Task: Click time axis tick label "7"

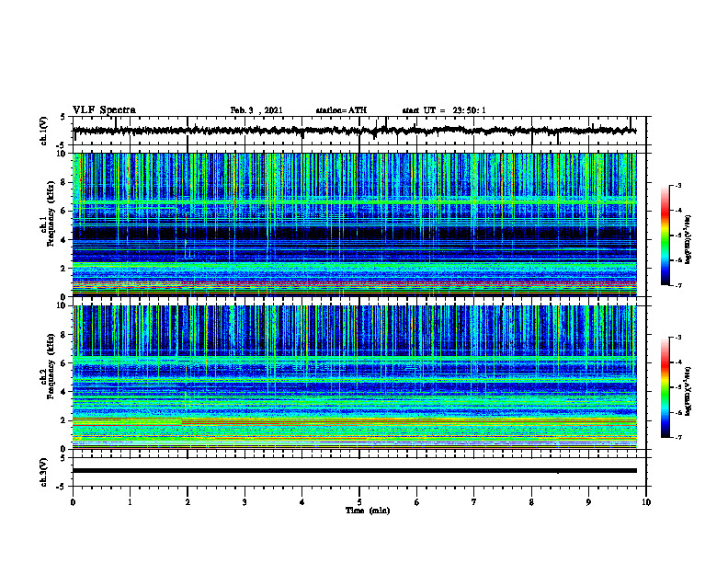Action: click(474, 502)
